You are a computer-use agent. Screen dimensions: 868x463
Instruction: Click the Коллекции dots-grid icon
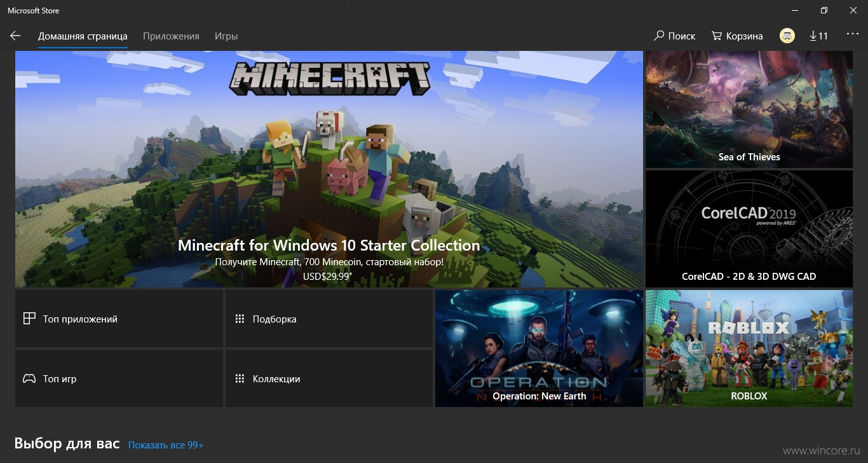pos(240,378)
